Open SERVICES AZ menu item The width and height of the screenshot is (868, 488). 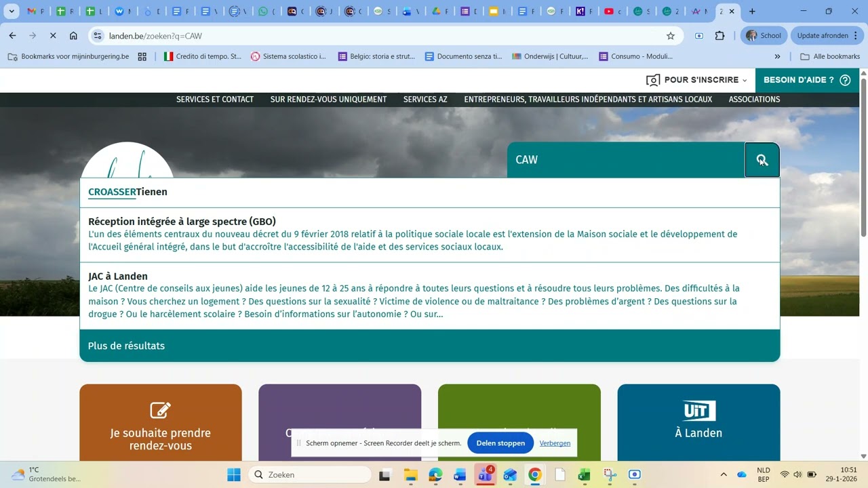coord(425,100)
